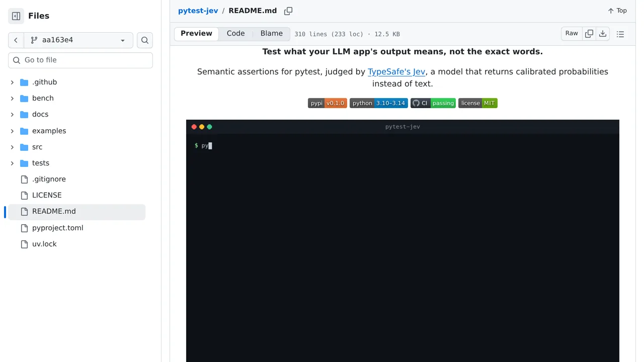Screen dimensions: 644x362
Task: Click the .gitignore file icon
Action: [x=24, y=179]
